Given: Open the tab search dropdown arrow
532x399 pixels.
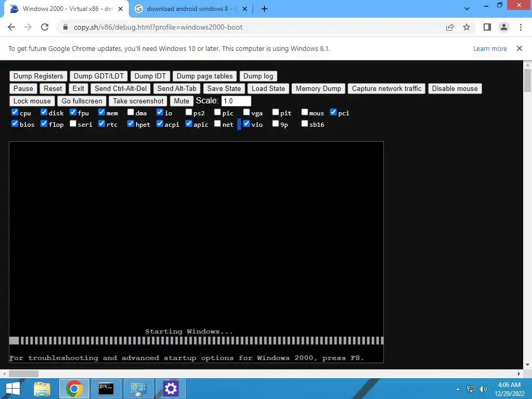Looking at the screenshot, I should pos(467,9).
